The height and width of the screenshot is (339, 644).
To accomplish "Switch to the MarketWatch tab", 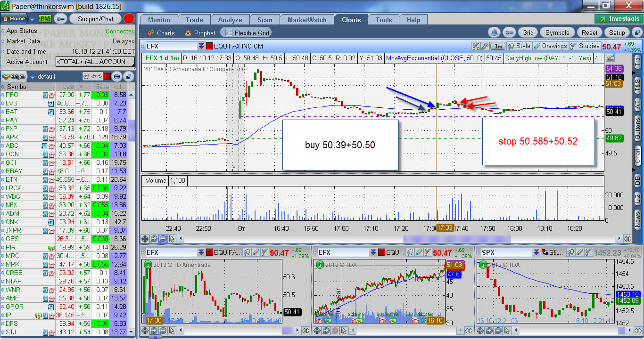I will [x=307, y=20].
